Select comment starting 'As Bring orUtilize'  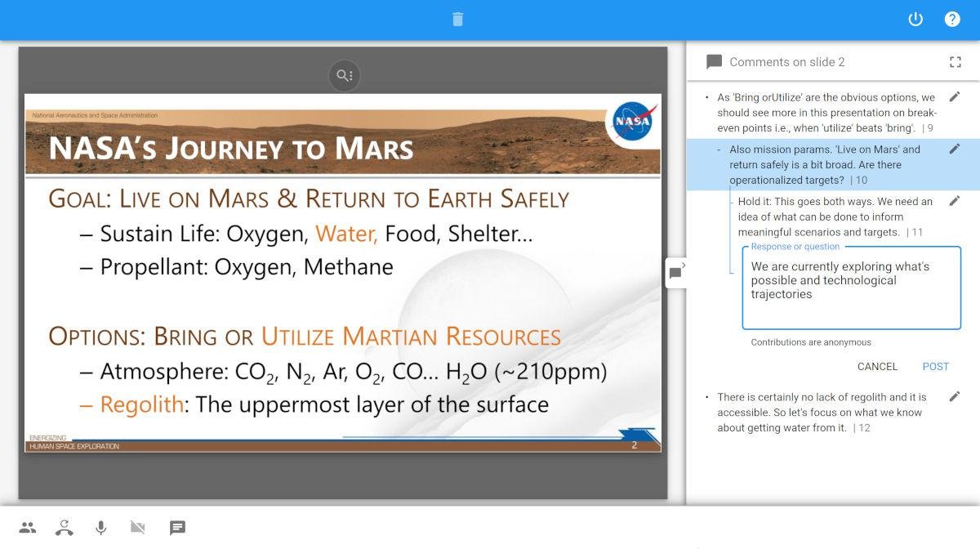826,113
